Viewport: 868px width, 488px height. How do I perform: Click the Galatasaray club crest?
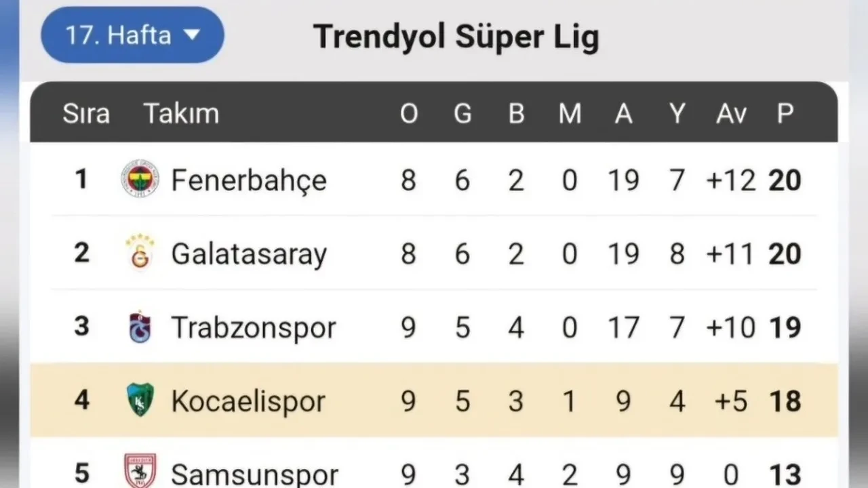tap(140, 252)
